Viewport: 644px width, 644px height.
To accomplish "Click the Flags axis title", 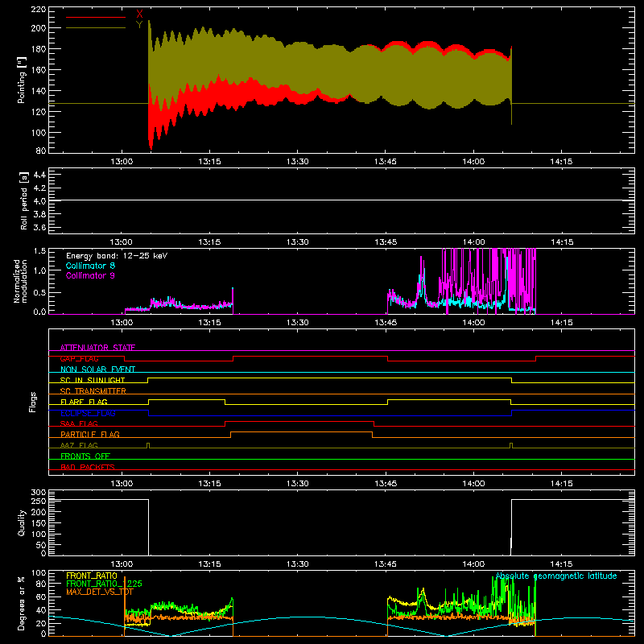I will click(x=32, y=402).
